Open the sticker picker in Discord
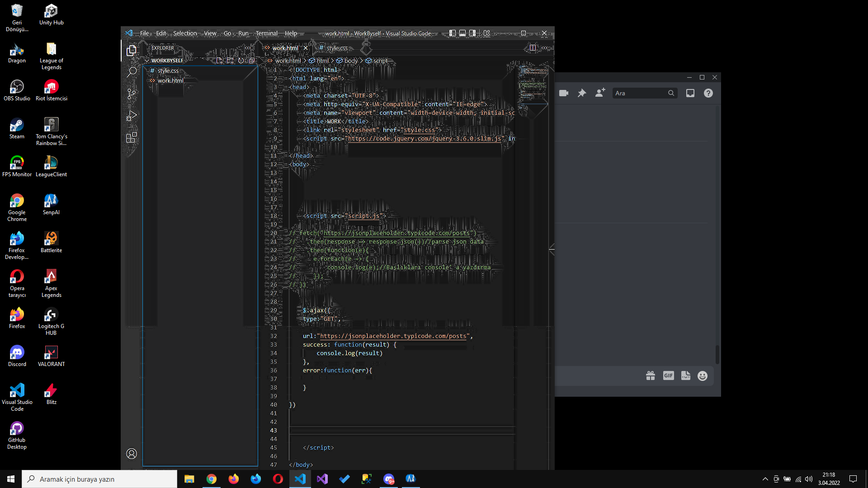The image size is (868, 488). pos(686,376)
